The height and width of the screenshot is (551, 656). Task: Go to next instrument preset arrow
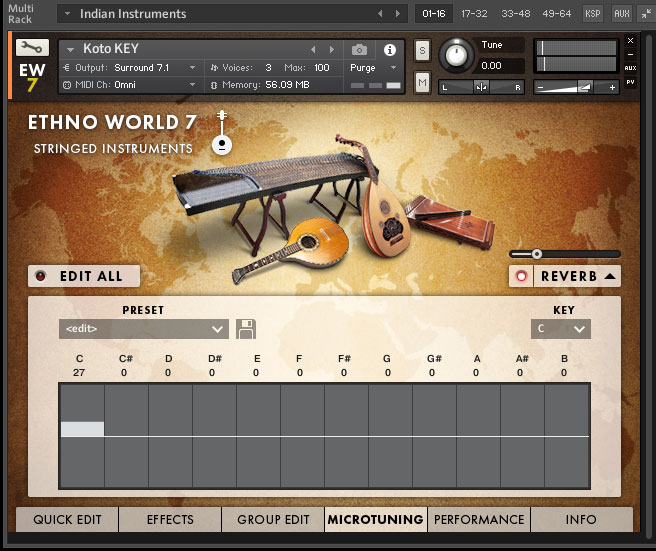tap(332, 49)
